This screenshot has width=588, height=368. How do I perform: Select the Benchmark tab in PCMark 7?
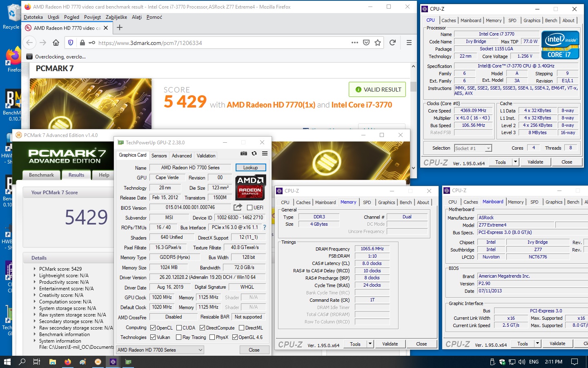(41, 175)
